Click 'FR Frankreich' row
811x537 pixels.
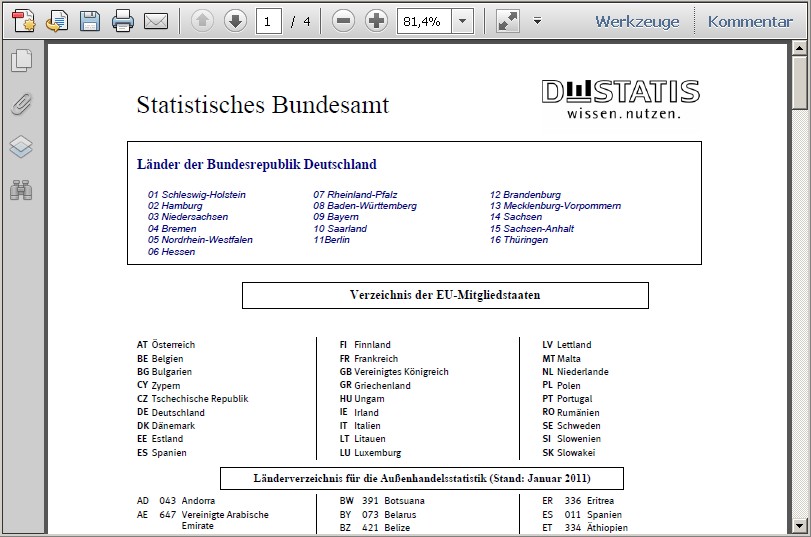click(x=369, y=359)
